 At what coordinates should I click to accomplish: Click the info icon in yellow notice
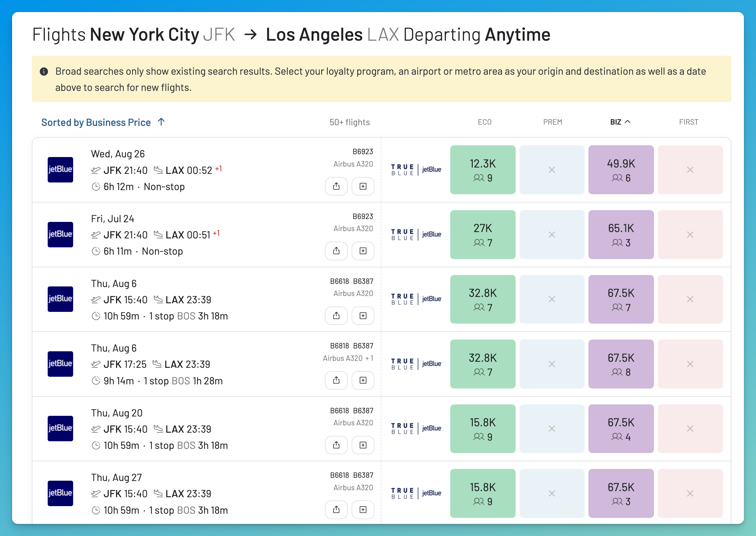[44, 72]
